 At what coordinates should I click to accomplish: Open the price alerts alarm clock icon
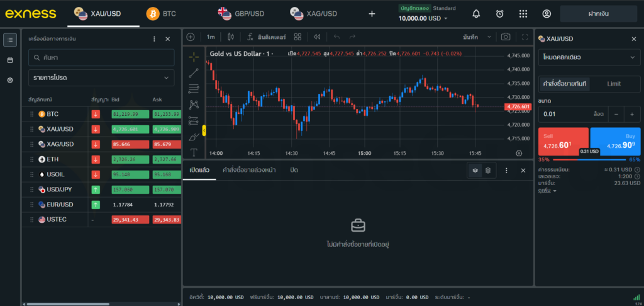coord(499,14)
